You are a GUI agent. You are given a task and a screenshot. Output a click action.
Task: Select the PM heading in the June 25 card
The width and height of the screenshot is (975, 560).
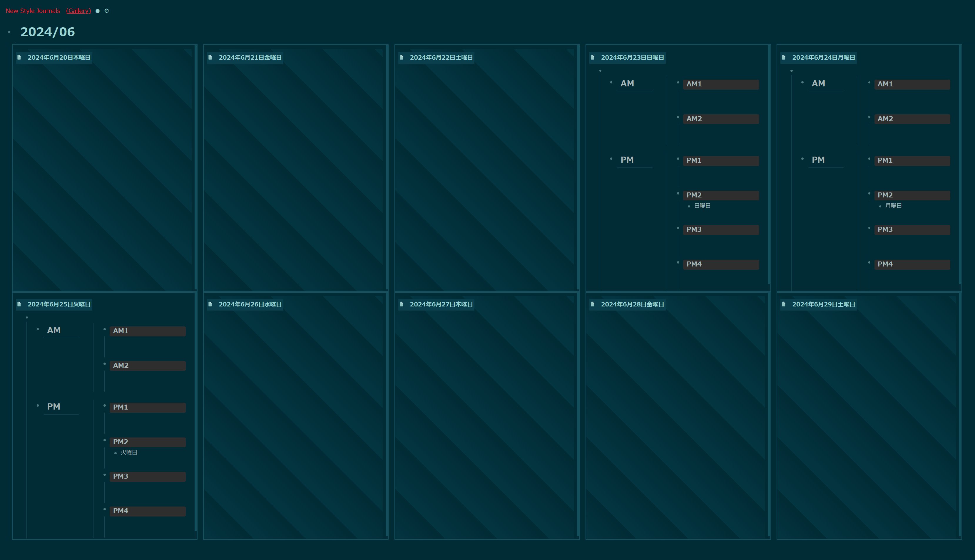point(53,407)
